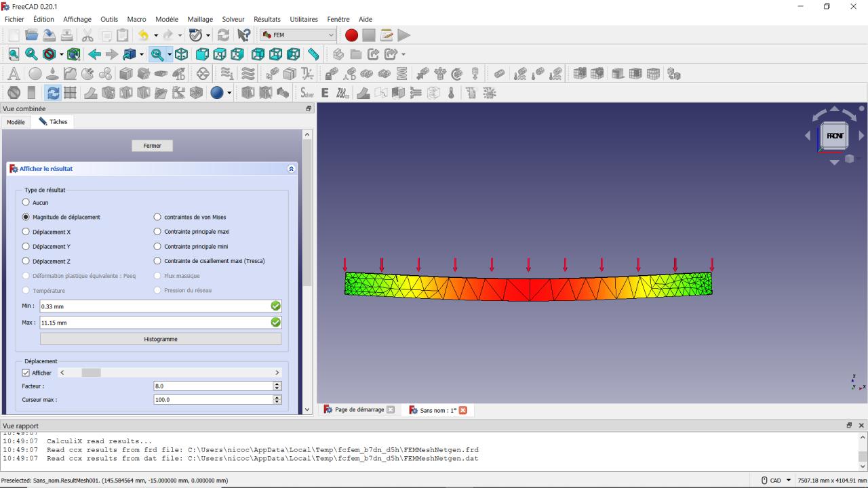Open the FEM workbench dropdown
The image size is (868, 488).
[298, 35]
